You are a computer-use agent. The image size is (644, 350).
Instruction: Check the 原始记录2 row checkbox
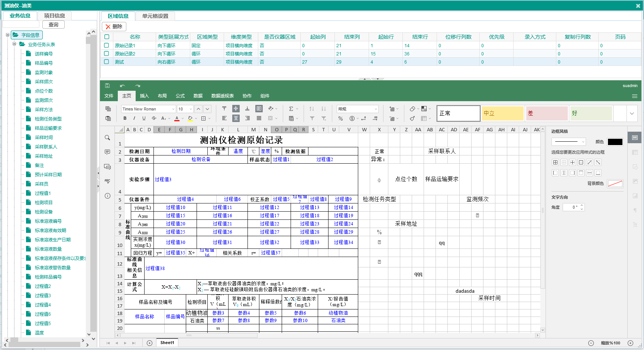(107, 54)
